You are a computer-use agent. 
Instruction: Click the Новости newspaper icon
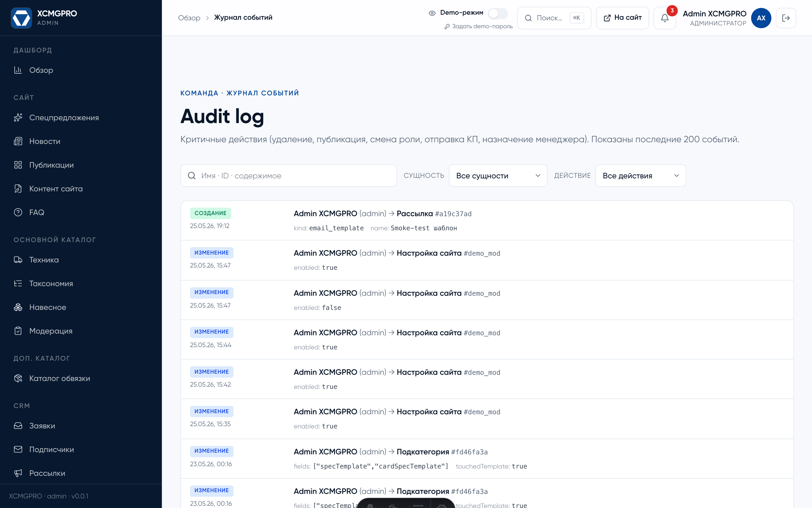(x=18, y=141)
